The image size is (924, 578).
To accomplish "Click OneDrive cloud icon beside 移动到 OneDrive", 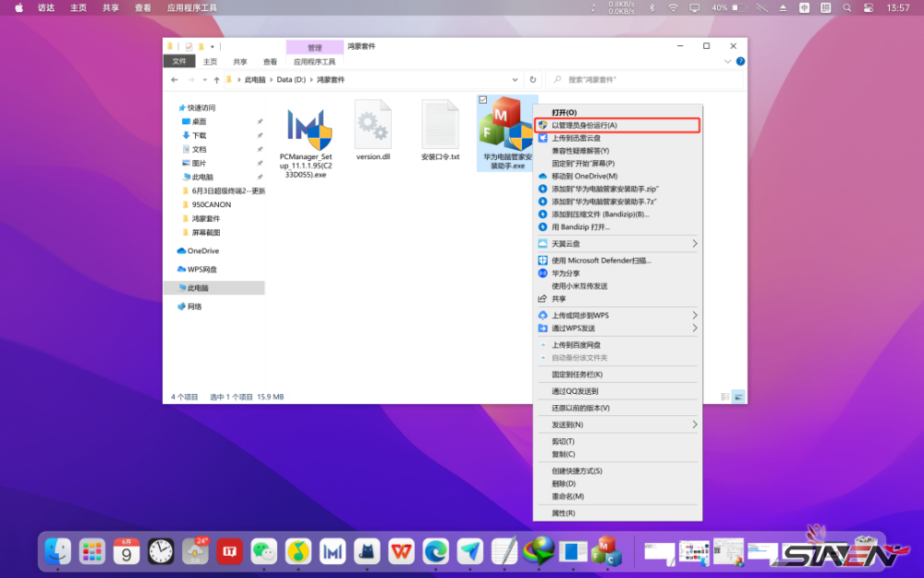I will (542, 177).
